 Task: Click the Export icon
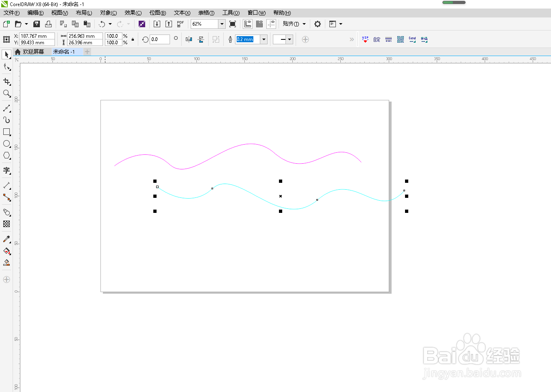pyautogui.click(x=169, y=24)
